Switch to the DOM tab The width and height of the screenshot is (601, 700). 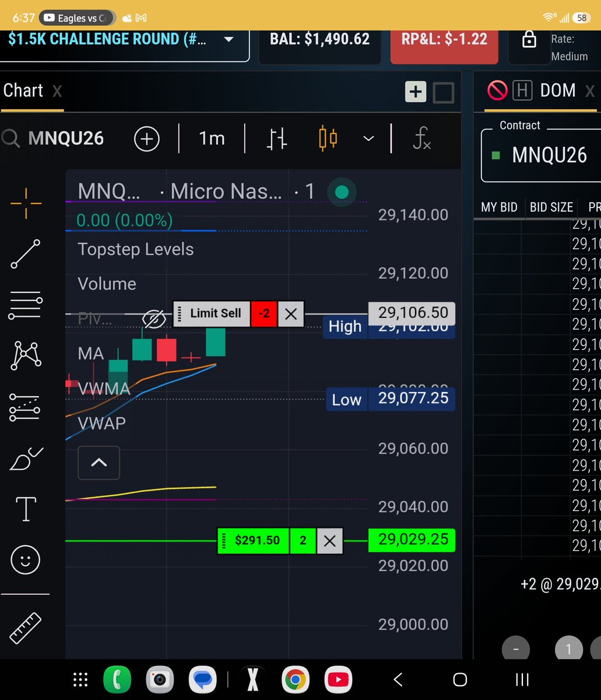click(x=558, y=90)
